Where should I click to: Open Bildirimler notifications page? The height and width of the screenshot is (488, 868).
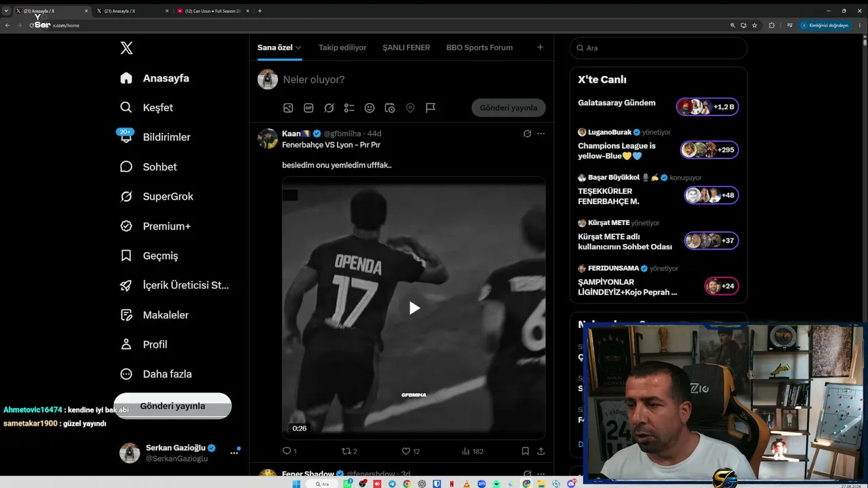[155, 137]
